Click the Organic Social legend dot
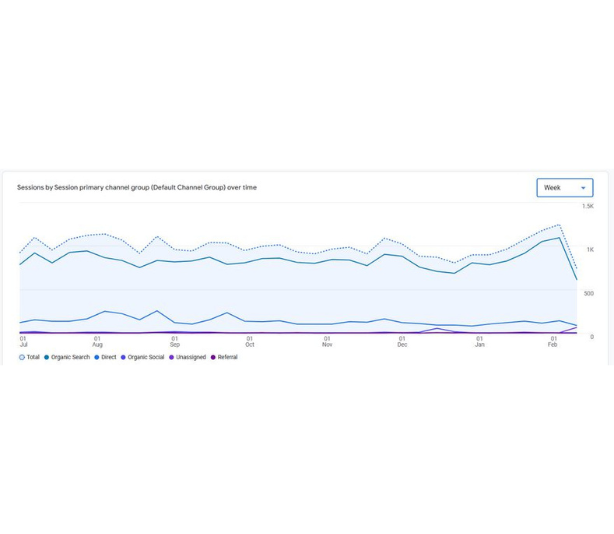The image size is (614, 534). 123,357
